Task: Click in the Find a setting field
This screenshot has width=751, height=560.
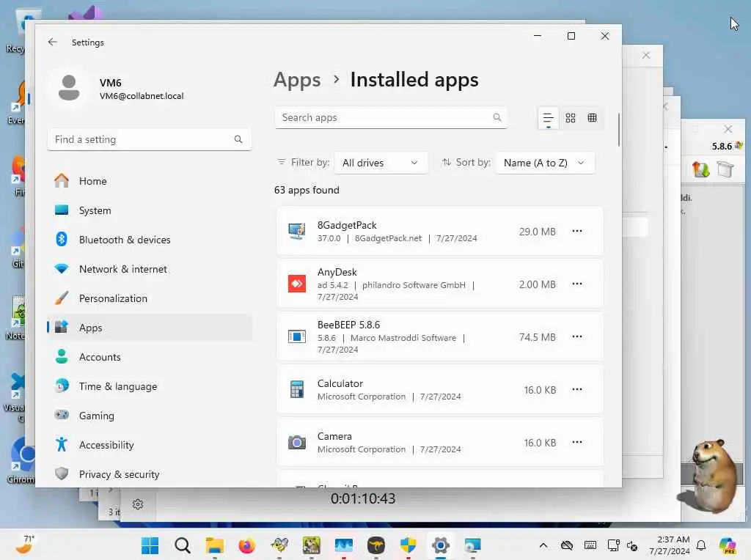Action: click(150, 139)
